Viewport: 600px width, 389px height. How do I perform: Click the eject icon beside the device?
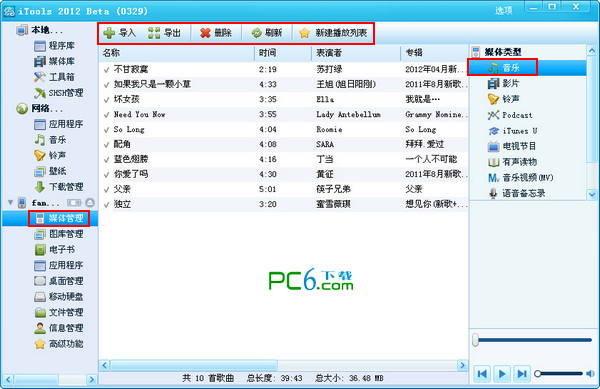click(90, 202)
